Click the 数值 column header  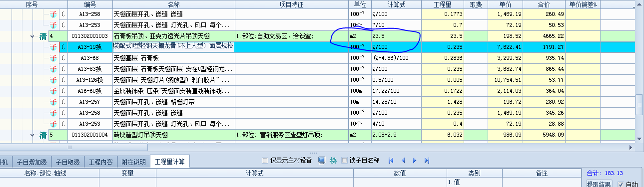click(x=400, y=173)
